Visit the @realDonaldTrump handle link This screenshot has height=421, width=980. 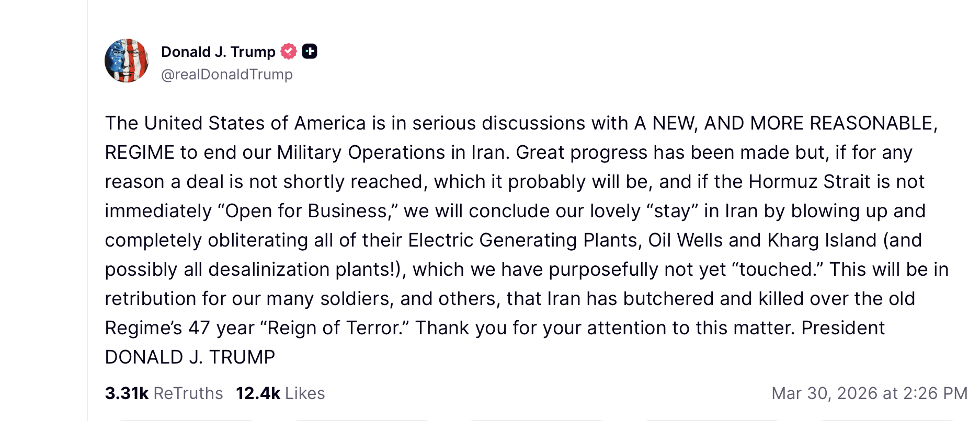click(x=226, y=75)
